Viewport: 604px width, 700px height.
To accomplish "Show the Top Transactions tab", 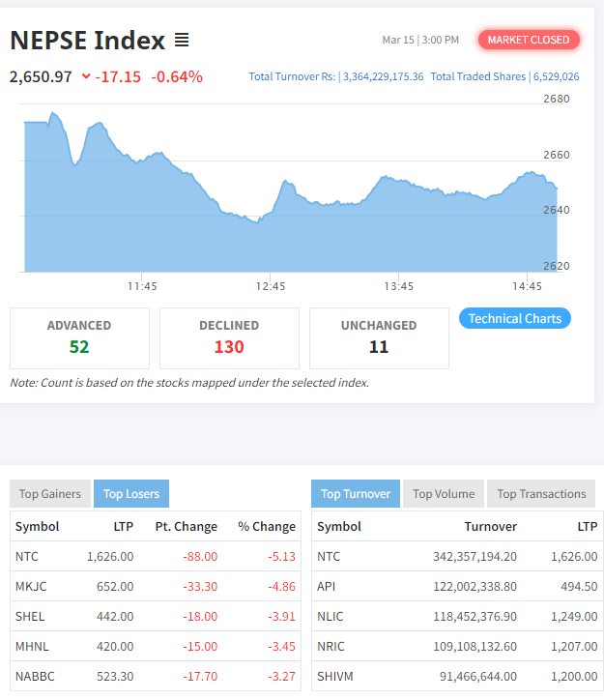I will coord(541,494).
